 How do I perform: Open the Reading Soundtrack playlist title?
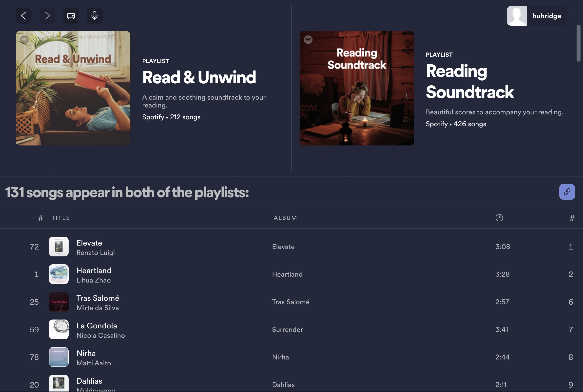[x=469, y=82]
